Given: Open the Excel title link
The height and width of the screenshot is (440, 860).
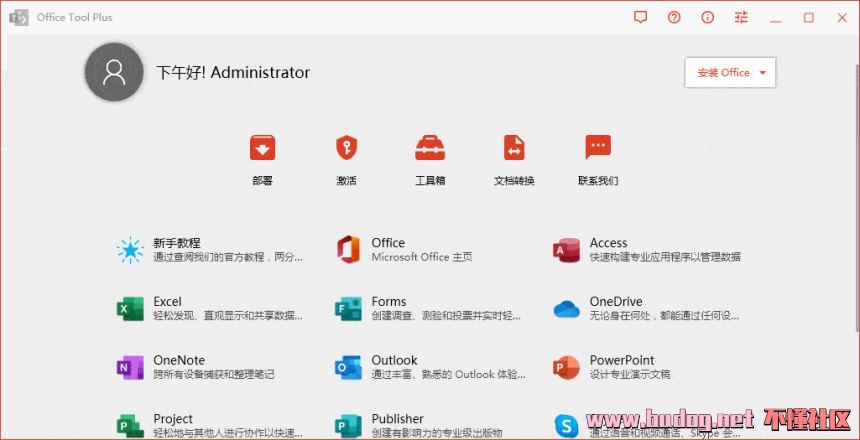Looking at the screenshot, I should tap(167, 302).
